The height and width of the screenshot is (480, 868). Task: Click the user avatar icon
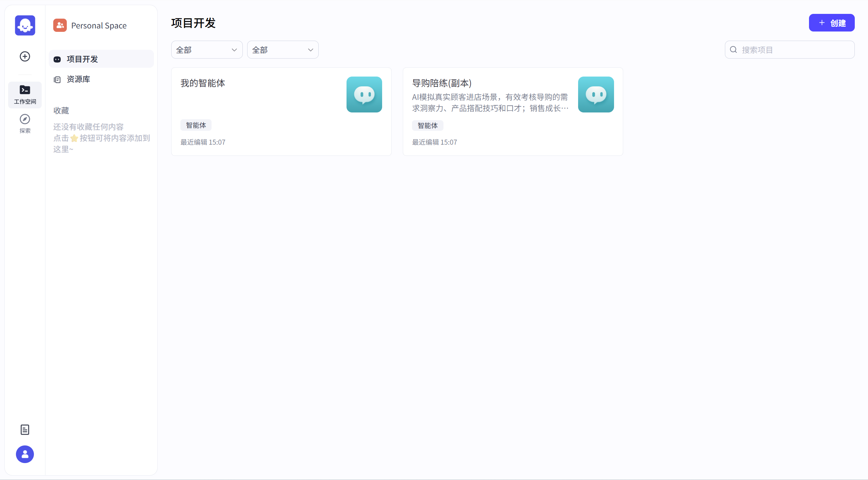(x=25, y=454)
